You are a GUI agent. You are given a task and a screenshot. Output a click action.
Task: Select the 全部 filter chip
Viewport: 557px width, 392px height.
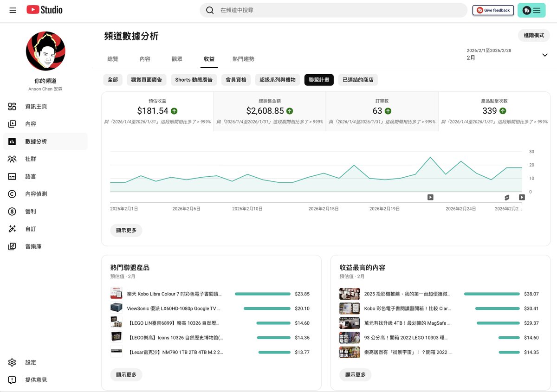tap(113, 80)
